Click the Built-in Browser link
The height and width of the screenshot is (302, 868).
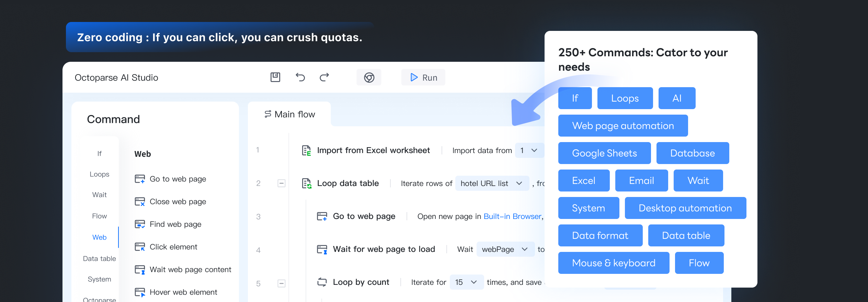pyautogui.click(x=512, y=216)
